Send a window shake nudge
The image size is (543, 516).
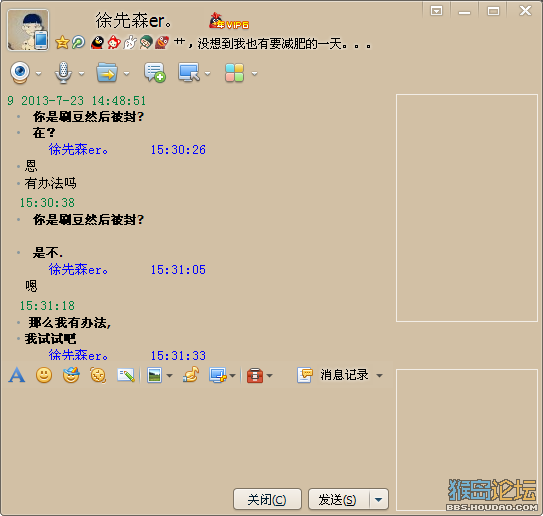pyautogui.click(x=98, y=375)
